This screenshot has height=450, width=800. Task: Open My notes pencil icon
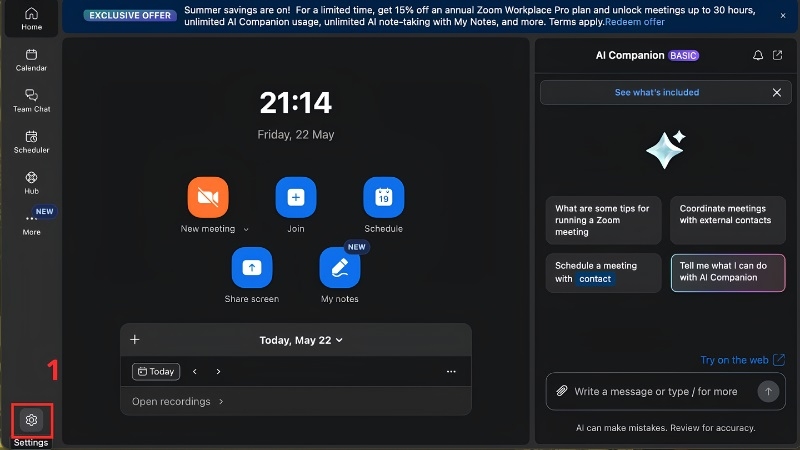click(x=339, y=267)
